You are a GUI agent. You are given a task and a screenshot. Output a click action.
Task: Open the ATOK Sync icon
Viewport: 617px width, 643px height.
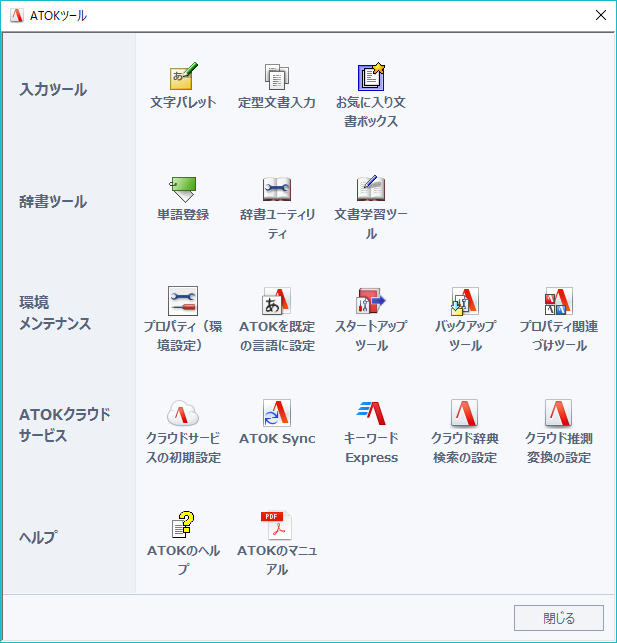pos(277,413)
